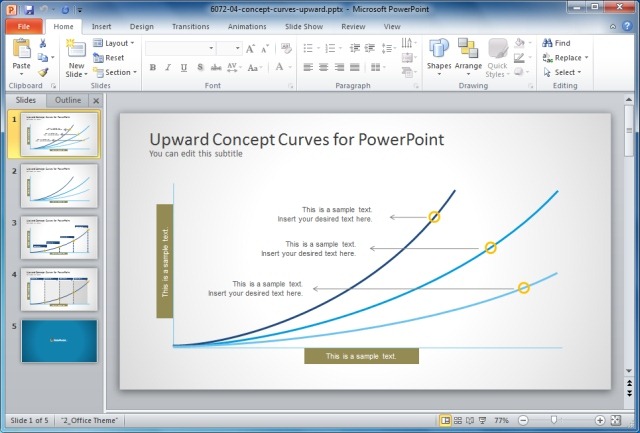This screenshot has width=640, height=433.
Task: Click the zoom slider handle
Action: [554, 420]
